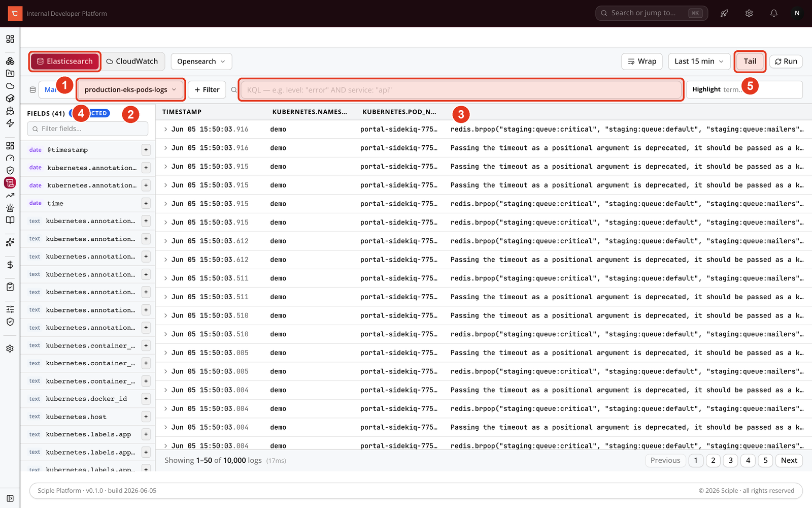Toggle the Tail live mode

coord(750,61)
